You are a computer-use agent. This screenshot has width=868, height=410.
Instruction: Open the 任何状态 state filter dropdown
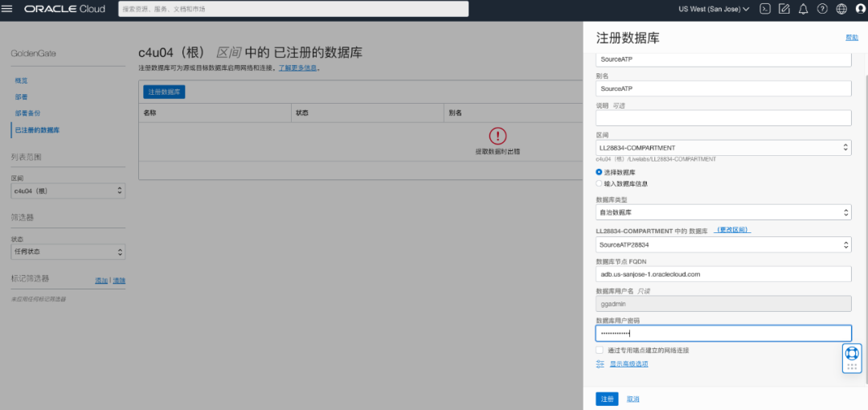pos(68,252)
